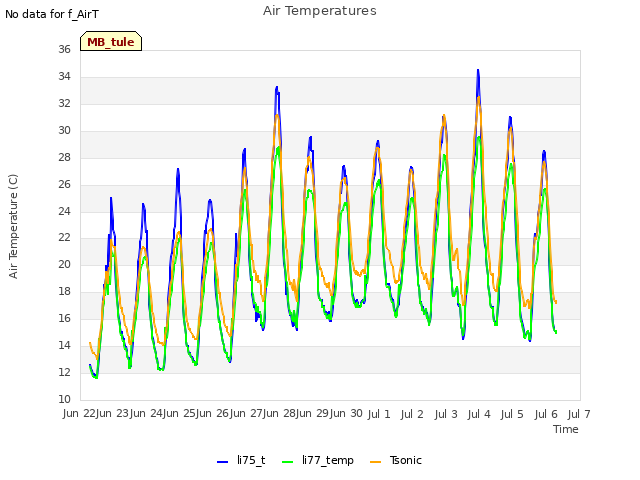Click the 20 y-axis tick label
Viewport: 640px width, 480px height.
pyautogui.click(x=64, y=264)
